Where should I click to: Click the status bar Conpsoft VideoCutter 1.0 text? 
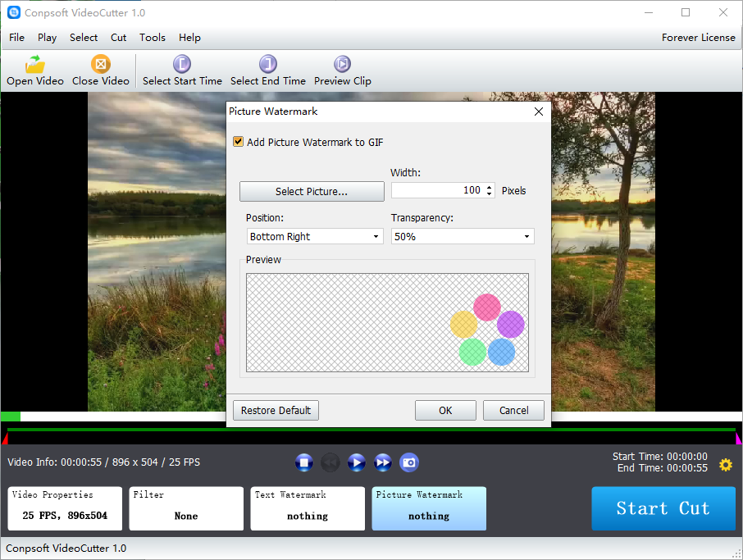66,549
